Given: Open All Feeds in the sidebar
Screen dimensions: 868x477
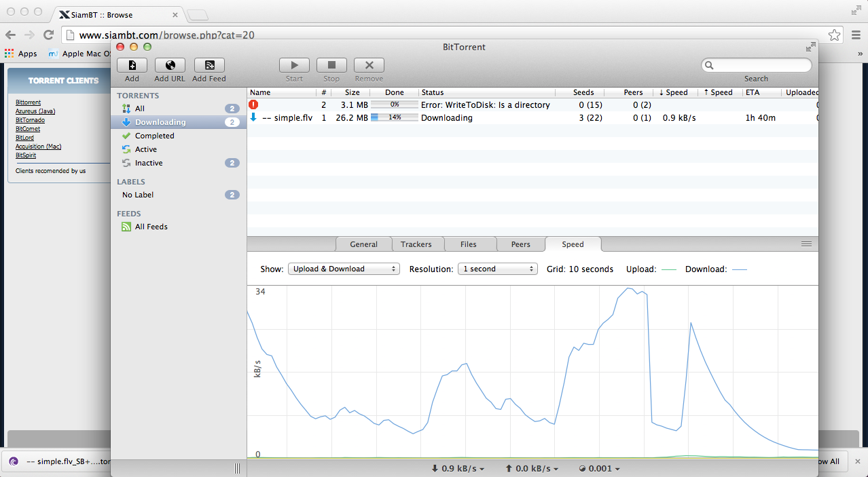Looking at the screenshot, I should tap(179, 227).
